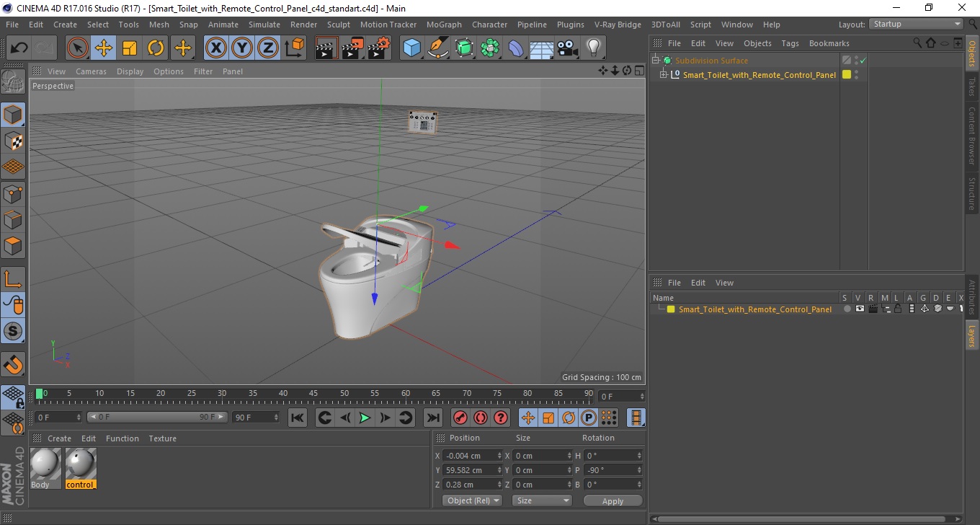The image size is (980, 525).
Task: Toggle green check on Subdivision Surface
Action: [863, 61]
